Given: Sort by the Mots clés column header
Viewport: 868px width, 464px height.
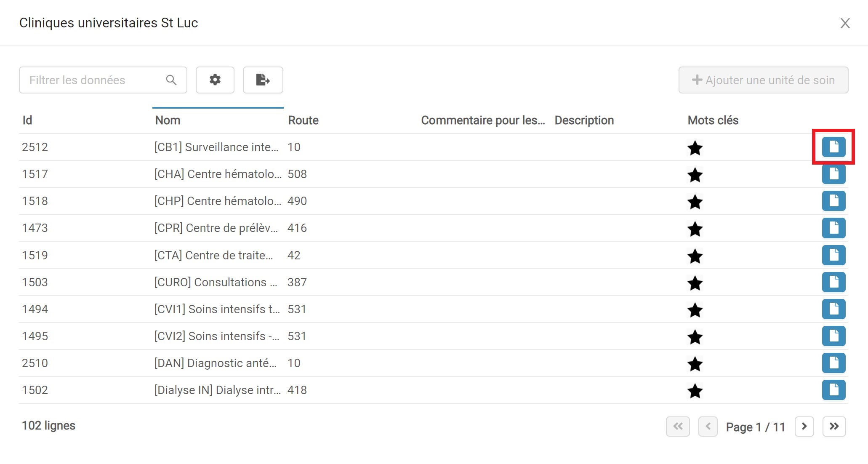Looking at the screenshot, I should pos(713,120).
